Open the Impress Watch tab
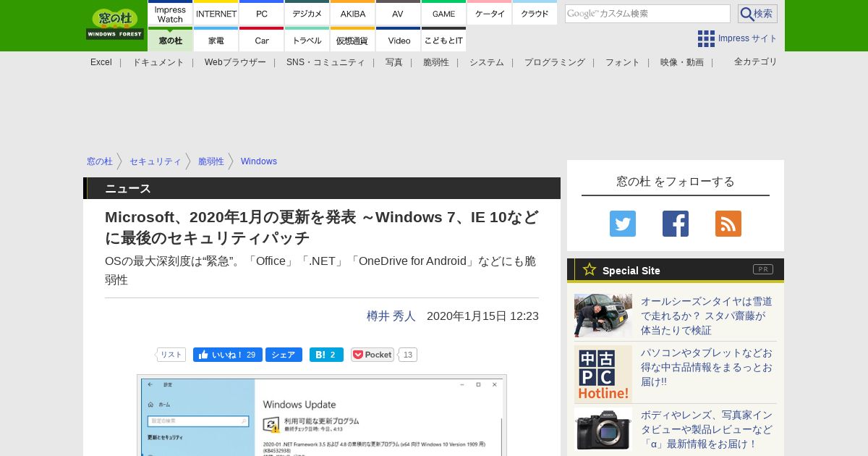The height and width of the screenshot is (456, 868). (x=171, y=14)
